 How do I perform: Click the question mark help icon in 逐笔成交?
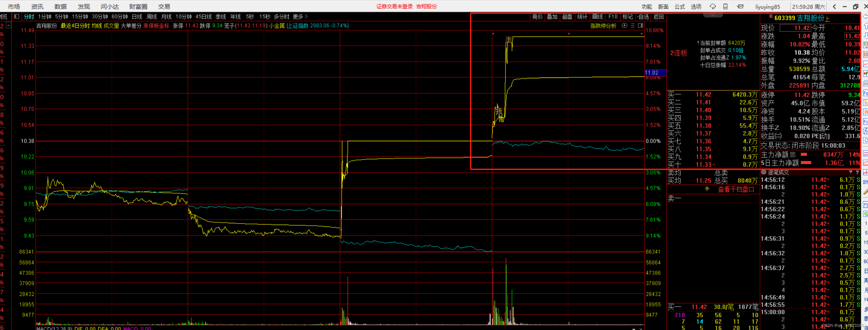857,172
